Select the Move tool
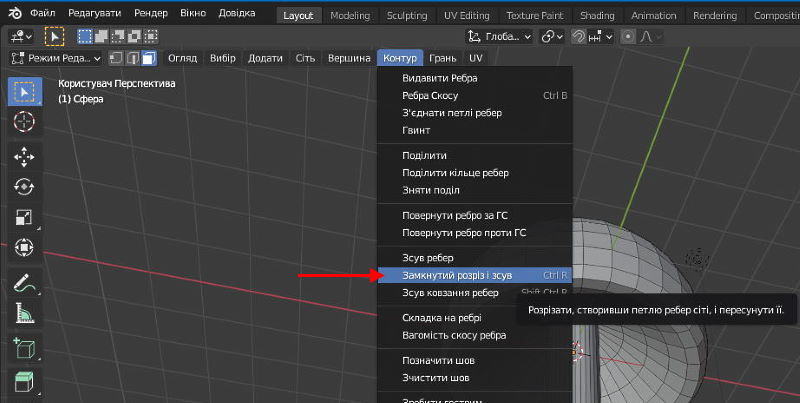This screenshot has height=403, width=800. tap(24, 157)
